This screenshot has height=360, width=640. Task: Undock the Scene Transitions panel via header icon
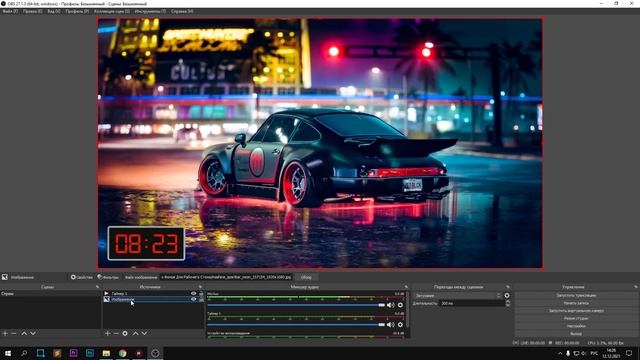[x=508, y=287]
